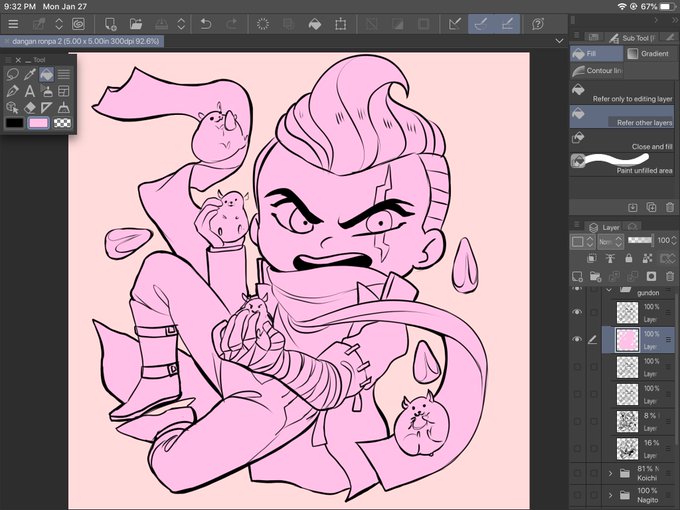680x510 pixels.
Task: Choose Close and fill sub tool
Action: click(622, 141)
